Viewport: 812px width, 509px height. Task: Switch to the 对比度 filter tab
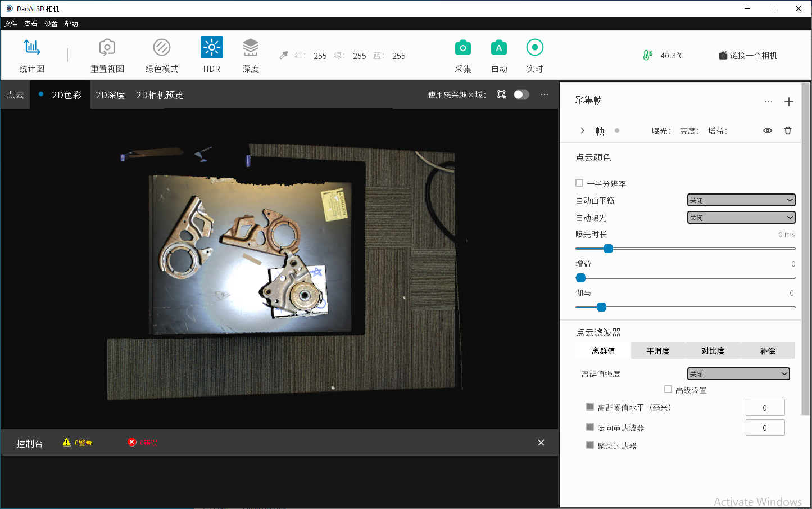713,350
